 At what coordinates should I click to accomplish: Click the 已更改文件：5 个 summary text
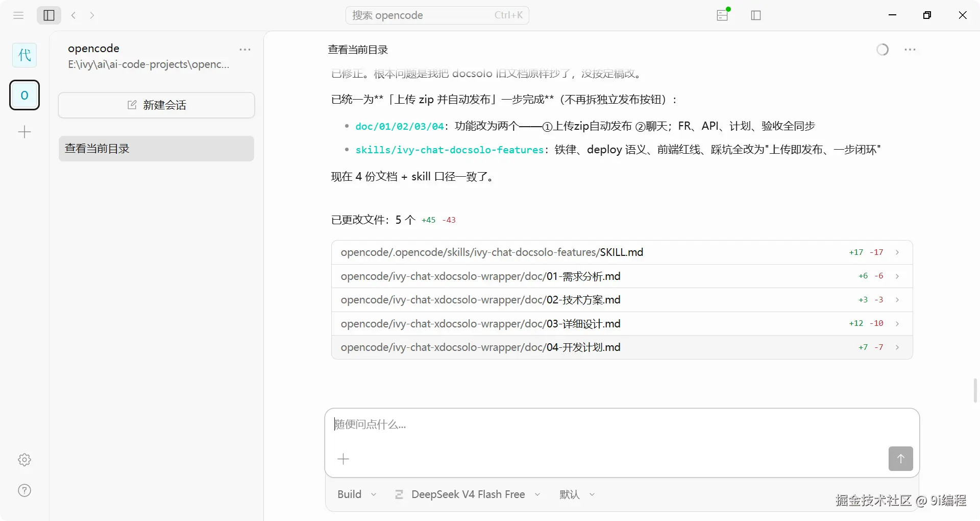point(373,220)
